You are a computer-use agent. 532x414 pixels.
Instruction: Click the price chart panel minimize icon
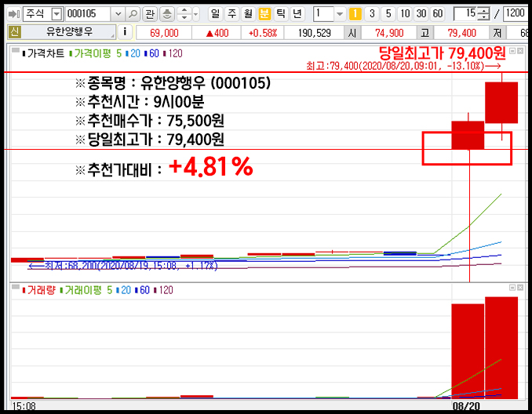coord(512,51)
